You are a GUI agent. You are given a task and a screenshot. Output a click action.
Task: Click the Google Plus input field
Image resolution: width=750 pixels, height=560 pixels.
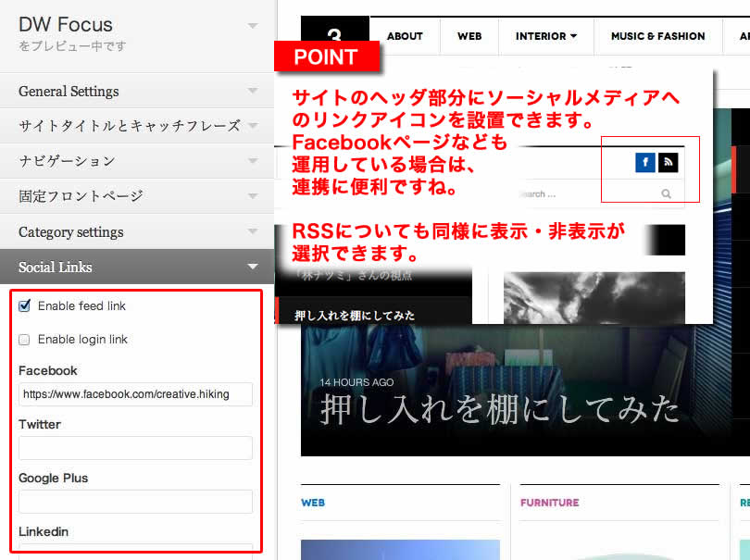click(x=135, y=502)
